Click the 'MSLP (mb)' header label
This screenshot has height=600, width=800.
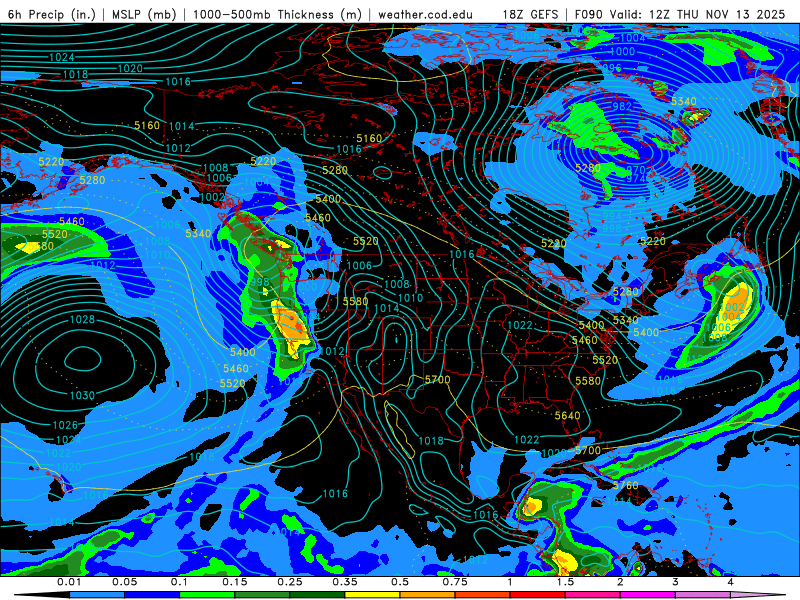(144, 14)
